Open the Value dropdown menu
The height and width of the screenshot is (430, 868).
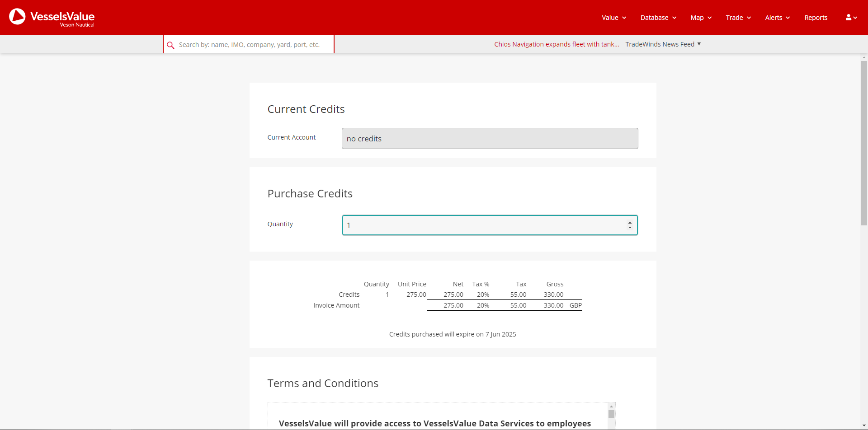click(x=613, y=17)
